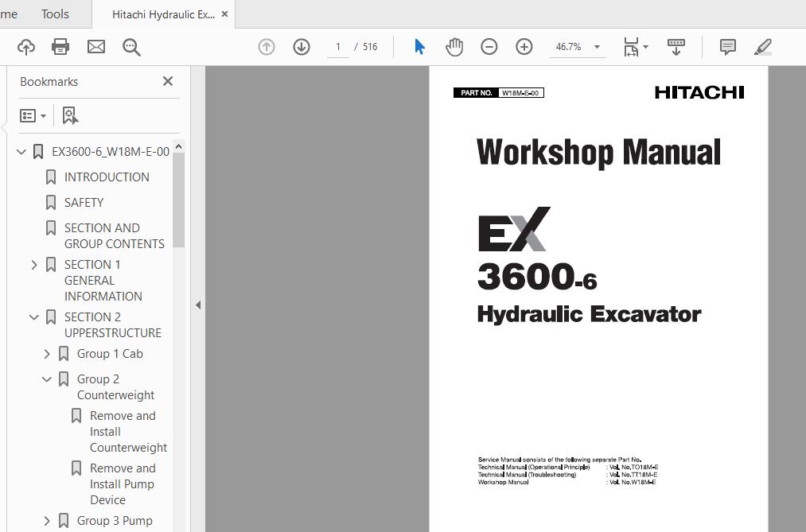Click the page number input field
Screen dimensions: 806x532
pos(337,47)
